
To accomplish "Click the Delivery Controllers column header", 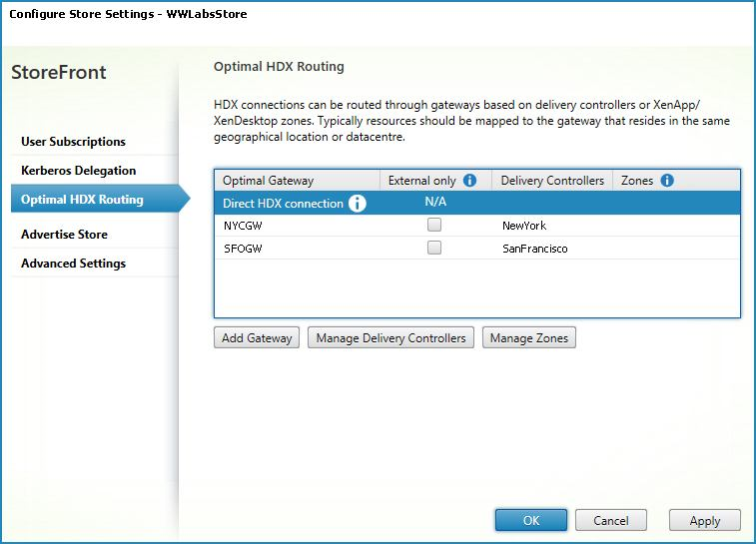I will pyautogui.click(x=551, y=181).
